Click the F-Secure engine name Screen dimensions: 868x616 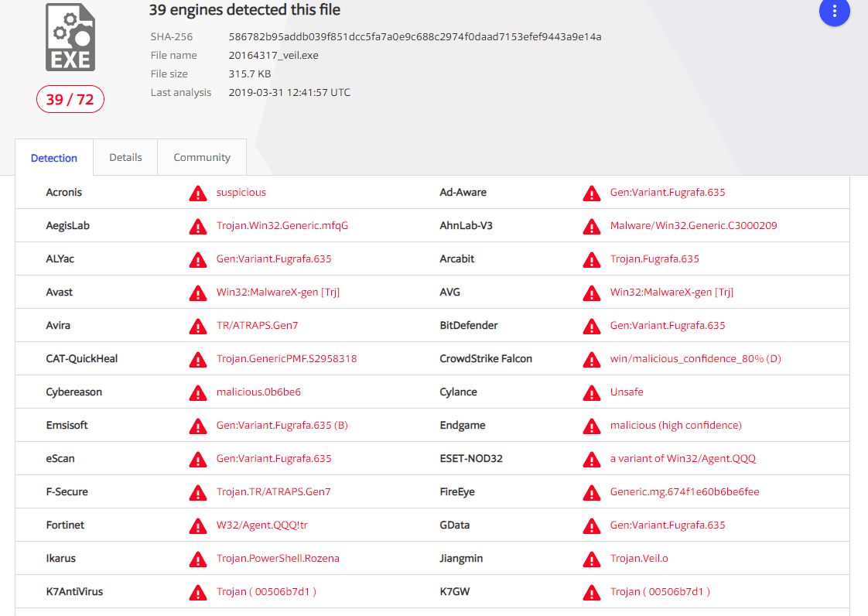pos(67,491)
